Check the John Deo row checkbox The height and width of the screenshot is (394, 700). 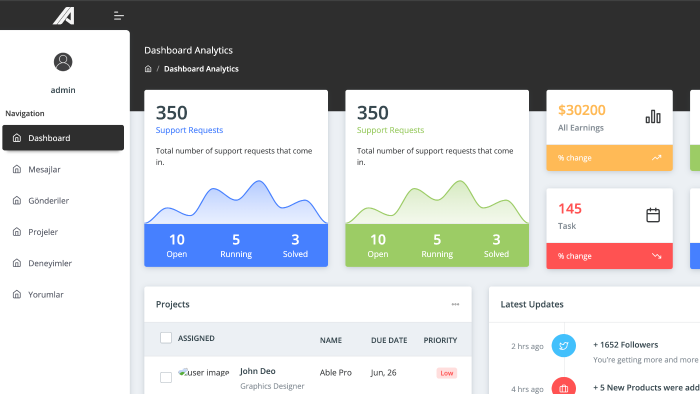tap(166, 377)
